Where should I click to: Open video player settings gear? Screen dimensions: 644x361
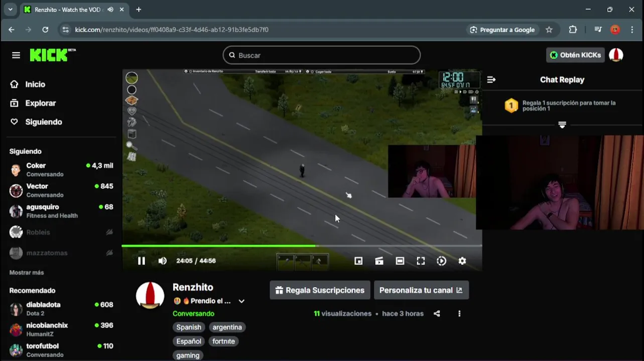tap(462, 261)
